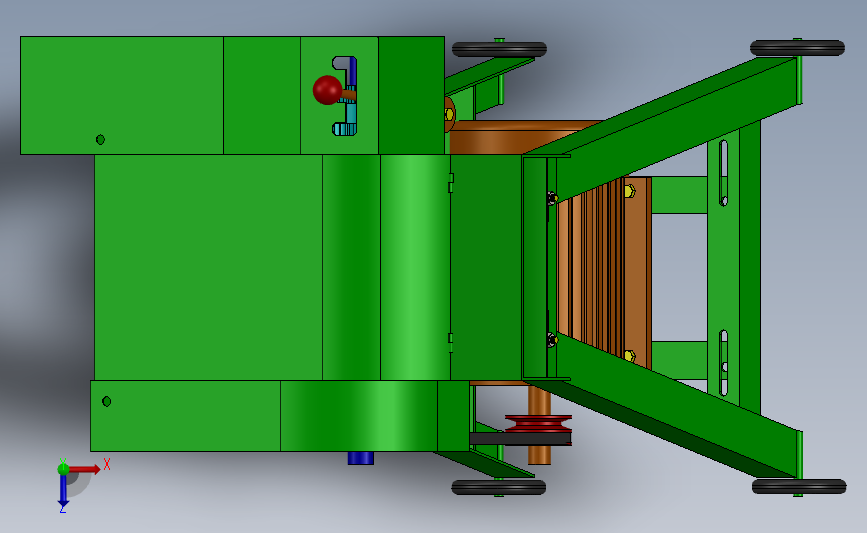The height and width of the screenshot is (533, 867).
Task: Select the red V-groove pulley
Action: (x=538, y=424)
